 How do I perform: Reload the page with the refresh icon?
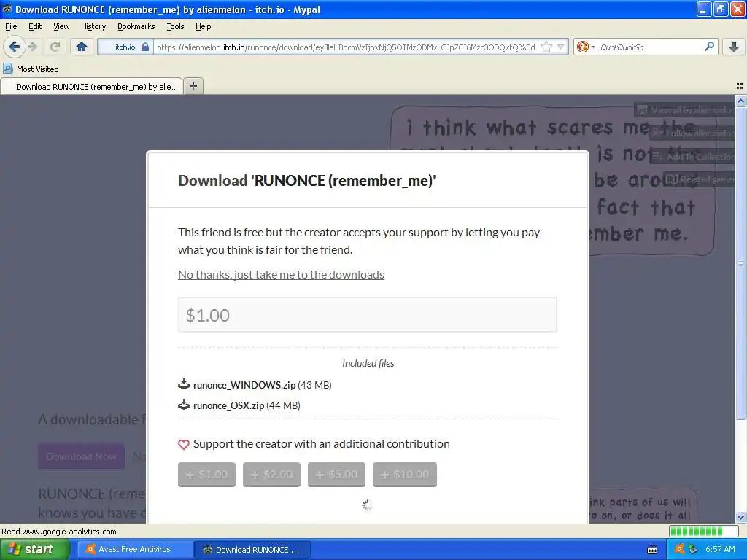pos(55,47)
